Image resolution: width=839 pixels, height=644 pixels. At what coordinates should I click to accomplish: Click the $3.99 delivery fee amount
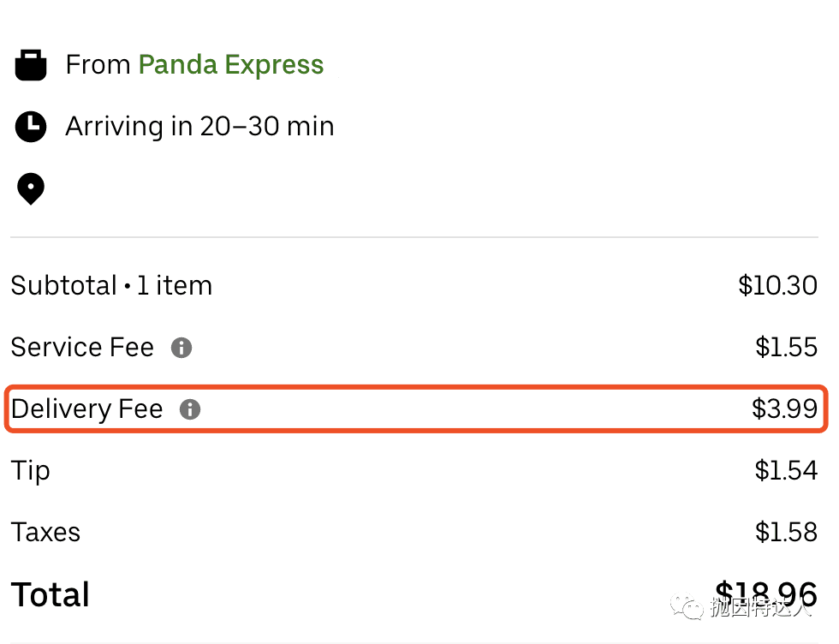click(x=784, y=409)
